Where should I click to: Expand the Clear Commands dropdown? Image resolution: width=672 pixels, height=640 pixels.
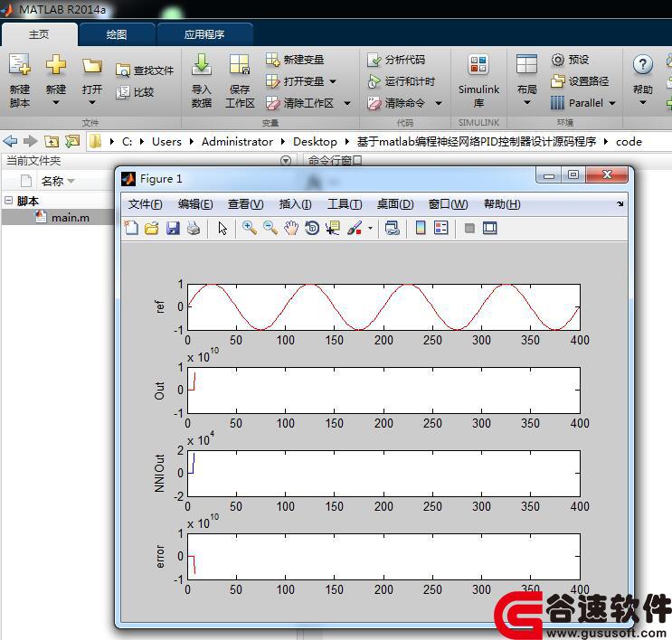point(439,103)
